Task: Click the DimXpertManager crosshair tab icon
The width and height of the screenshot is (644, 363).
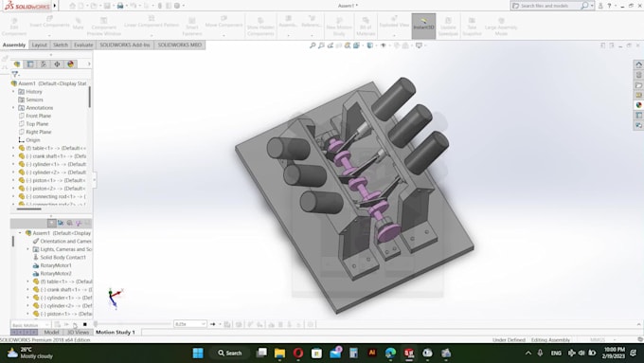Action: point(57,64)
